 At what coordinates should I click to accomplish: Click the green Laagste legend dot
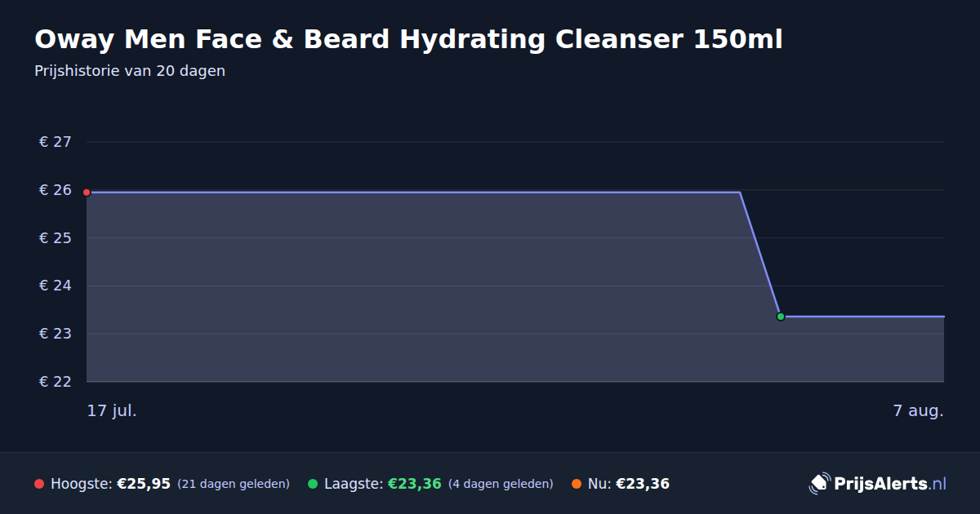point(313,484)
